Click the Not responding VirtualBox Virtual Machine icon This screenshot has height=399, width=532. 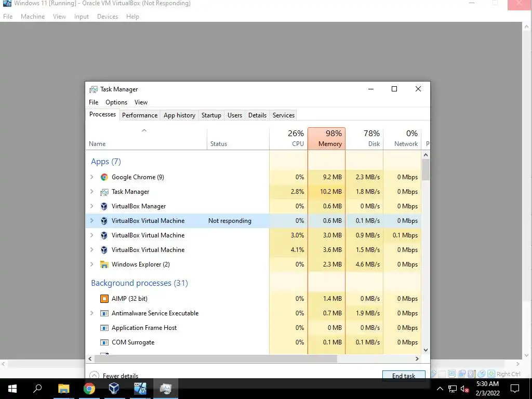104,221
